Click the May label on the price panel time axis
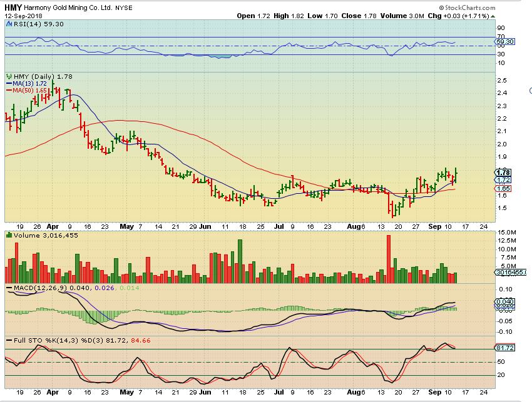532x402 pixels. click(x=127, y=226)
